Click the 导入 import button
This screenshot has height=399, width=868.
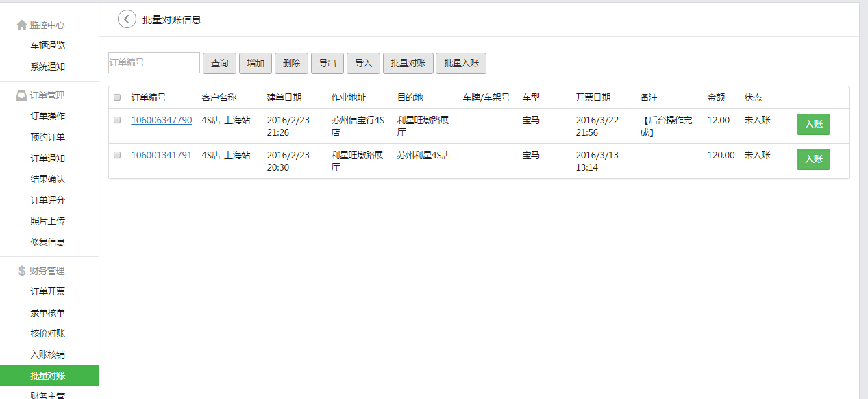[363, 63]
